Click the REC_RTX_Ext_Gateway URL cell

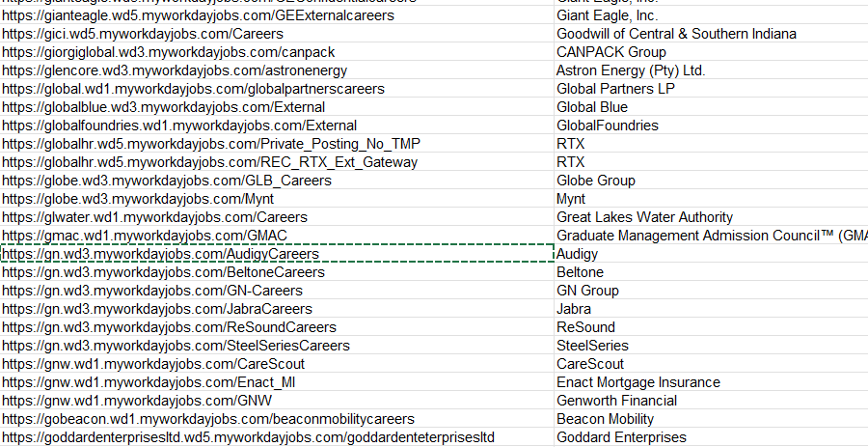tap(277, 162)
